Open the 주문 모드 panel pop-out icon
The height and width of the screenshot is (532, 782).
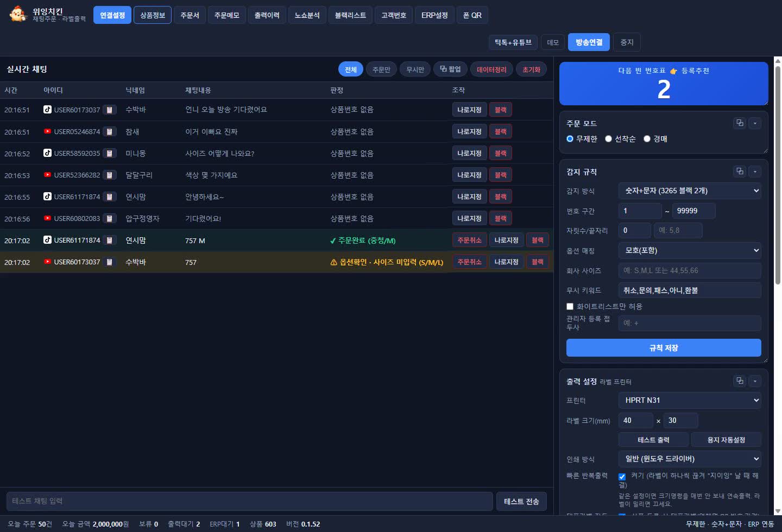[x=740, y=123]
